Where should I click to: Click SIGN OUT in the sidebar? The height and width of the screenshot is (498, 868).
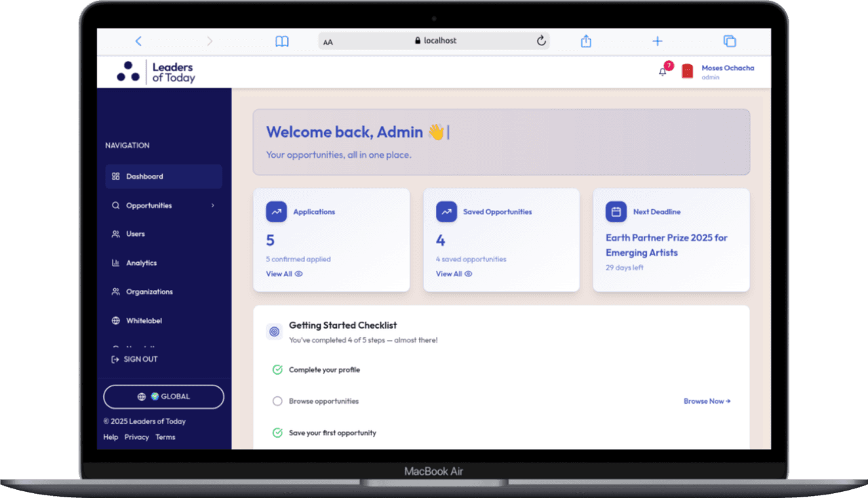(x=134, y=359)
